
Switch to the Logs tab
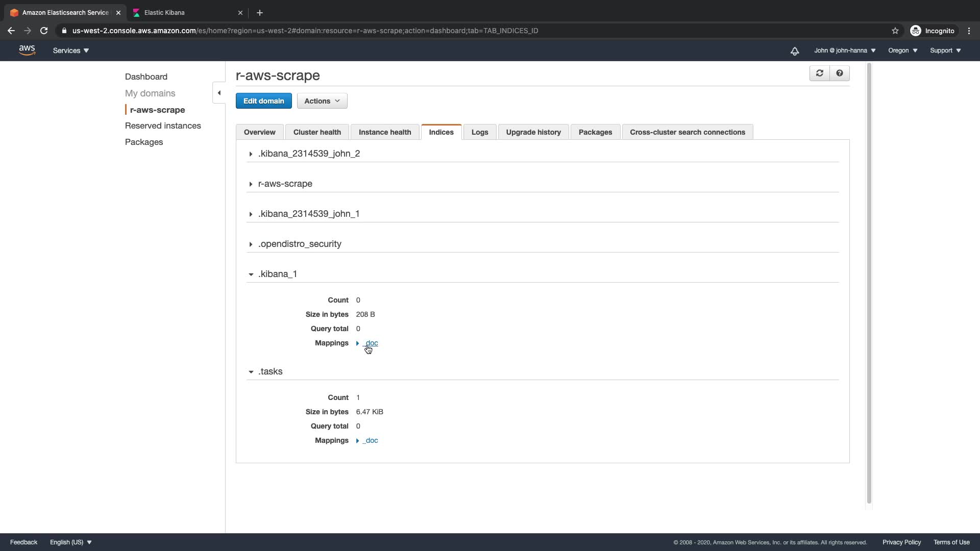pos(479,132)
